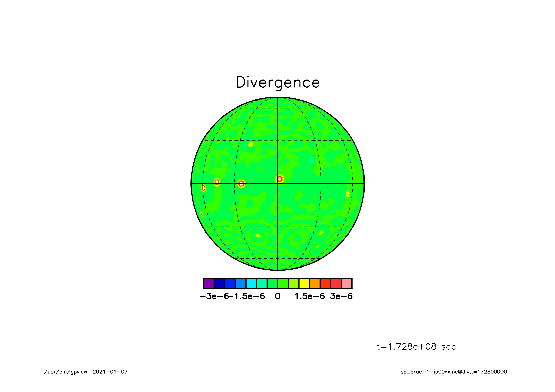The height and width of the screenshot is (392, 555).
Task: Click the small cyan spot on globe
Action: [x=311, y=160]
